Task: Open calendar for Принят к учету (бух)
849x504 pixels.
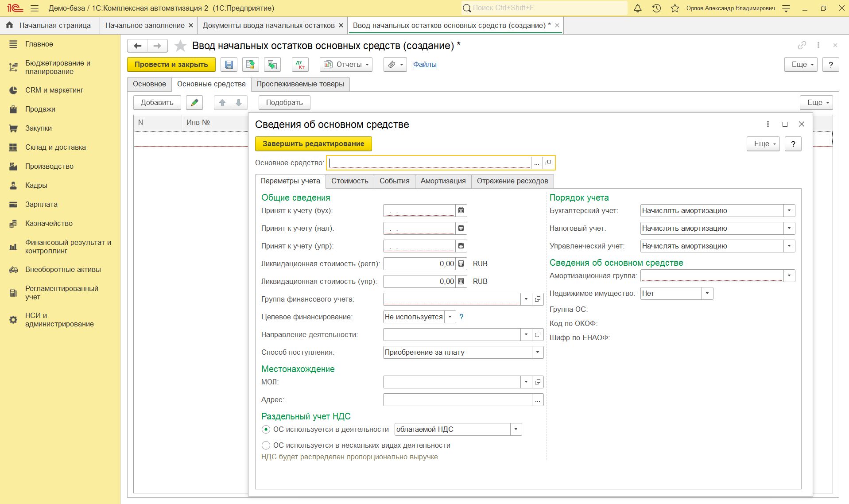Action: pos(461,211)
